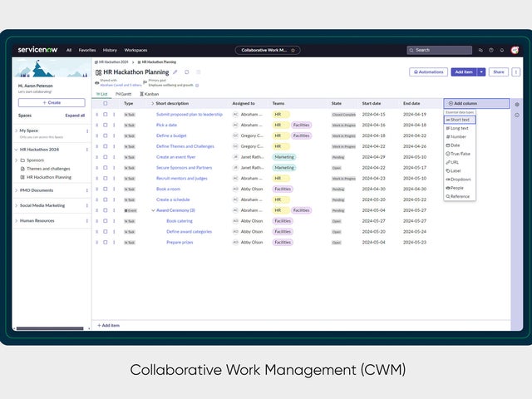Check the Award Ceremony row checkbox
The image size is (532, 399).
point(106,210)
